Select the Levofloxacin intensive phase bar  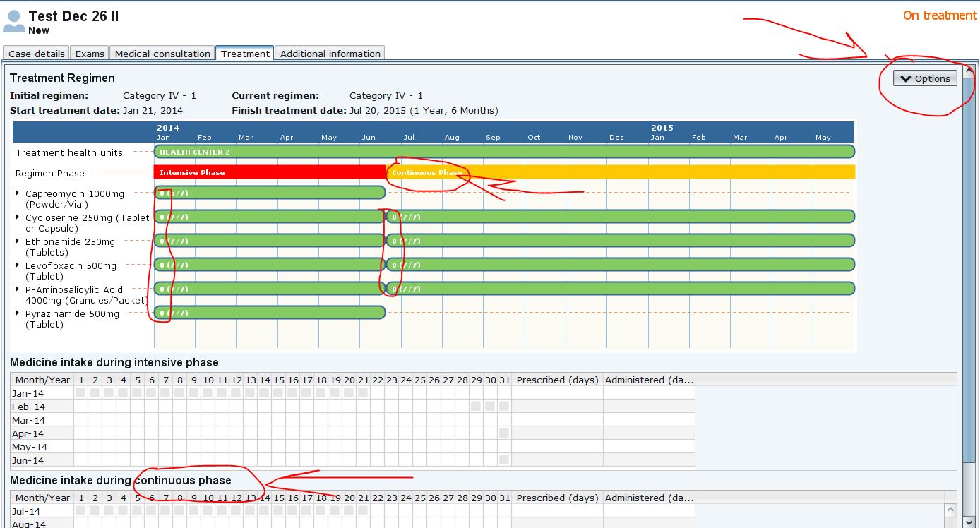point(270,265)
